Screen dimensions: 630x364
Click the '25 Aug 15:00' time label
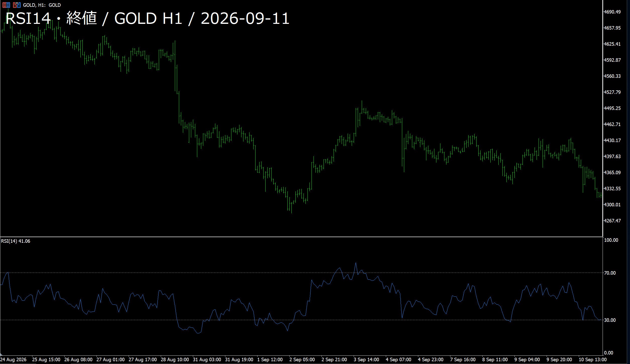(x=46, y=359)
